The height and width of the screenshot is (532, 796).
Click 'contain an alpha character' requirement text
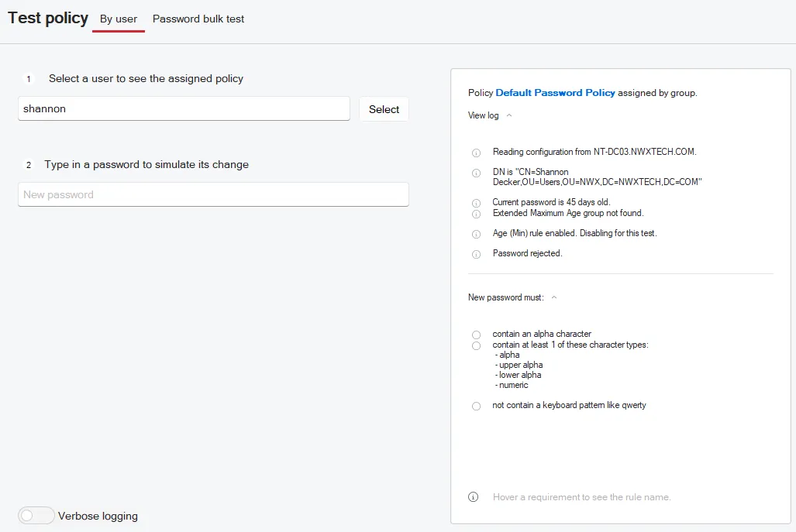pos(542,334)
